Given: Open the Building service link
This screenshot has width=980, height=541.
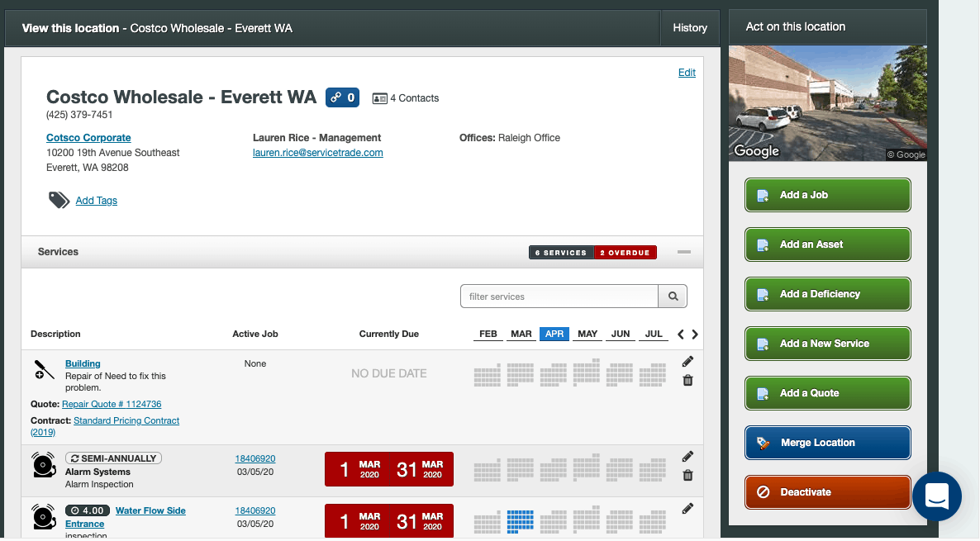Looking at the screenshot, I should pyautogui.click(x=83, y=363).
